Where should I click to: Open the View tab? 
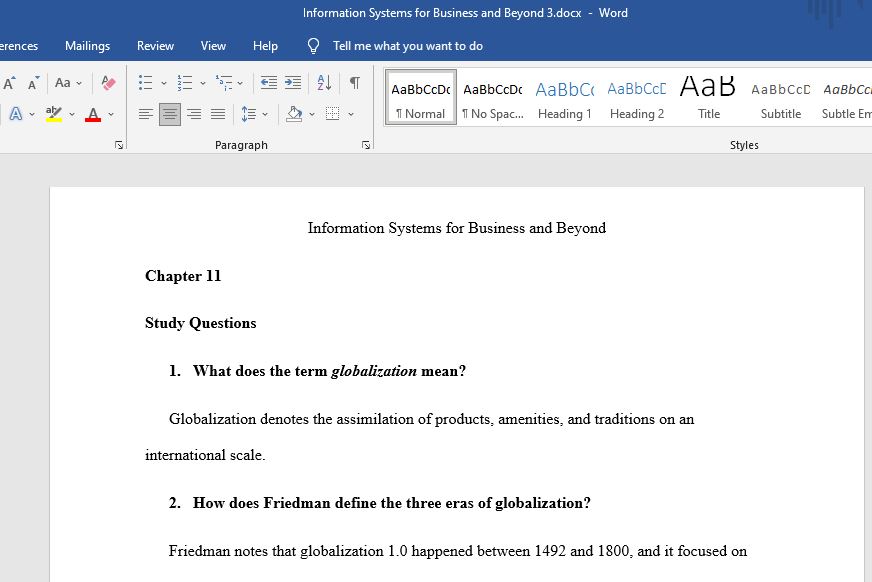click(213, 46)
